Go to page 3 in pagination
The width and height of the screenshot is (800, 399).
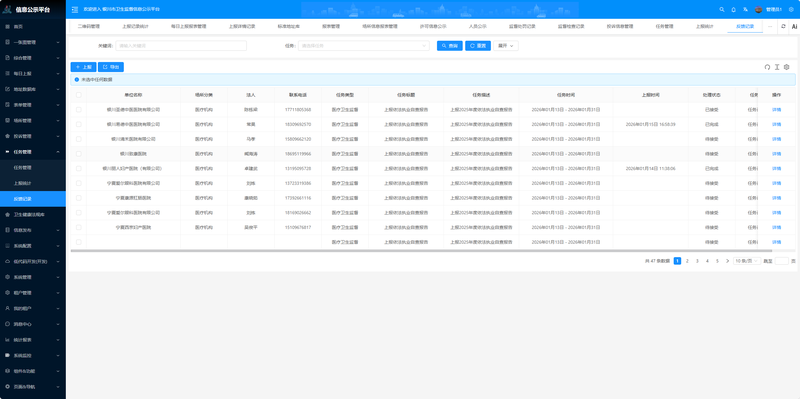pos(697,261)
